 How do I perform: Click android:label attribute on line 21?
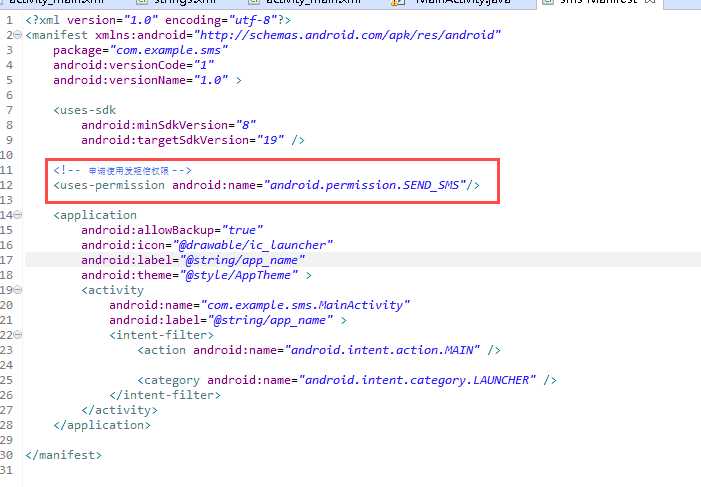[221, 320]
